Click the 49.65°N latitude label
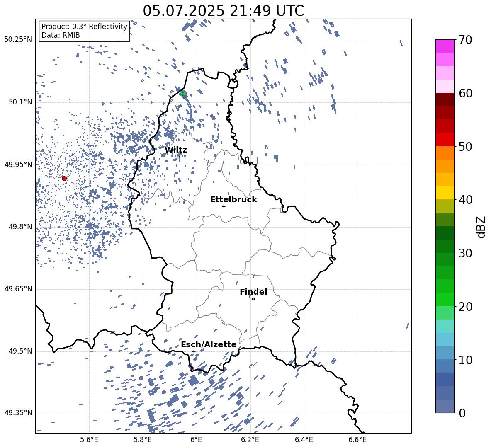Screen dimensions: 491x448 coord(18,289)
